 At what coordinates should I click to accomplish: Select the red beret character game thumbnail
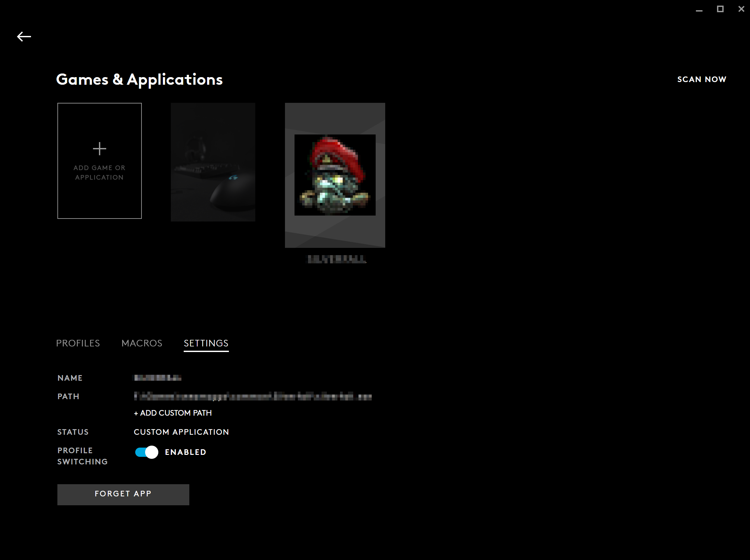click(335, 175)
